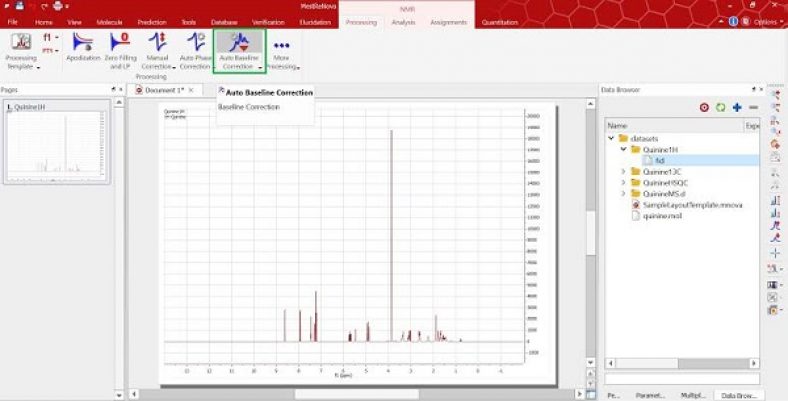This screenshot has height=401, width=788.
Task: Switch to the Quantitation tab
Action: (500, 22)
